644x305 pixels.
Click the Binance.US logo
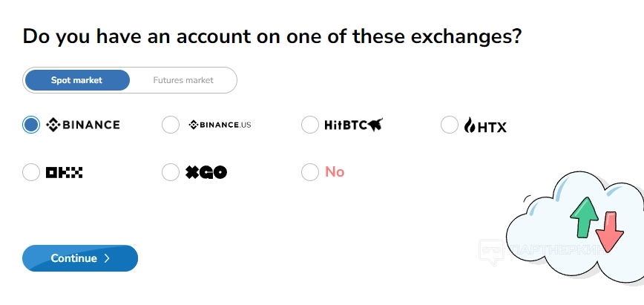220,125
